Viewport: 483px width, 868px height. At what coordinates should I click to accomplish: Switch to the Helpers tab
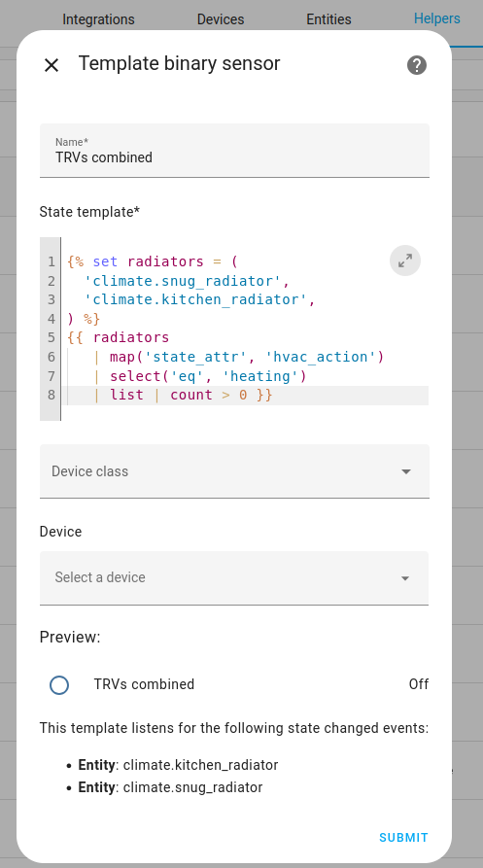437,18
